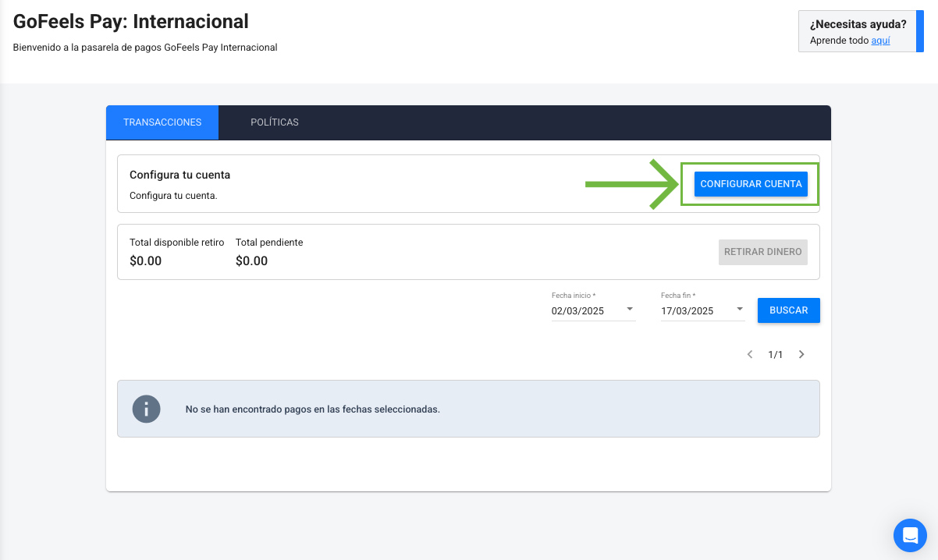The height and width of the screenshot is (560, 938).
Task: Click the 1/1 page indicator
Action: (x=776, y=355)
